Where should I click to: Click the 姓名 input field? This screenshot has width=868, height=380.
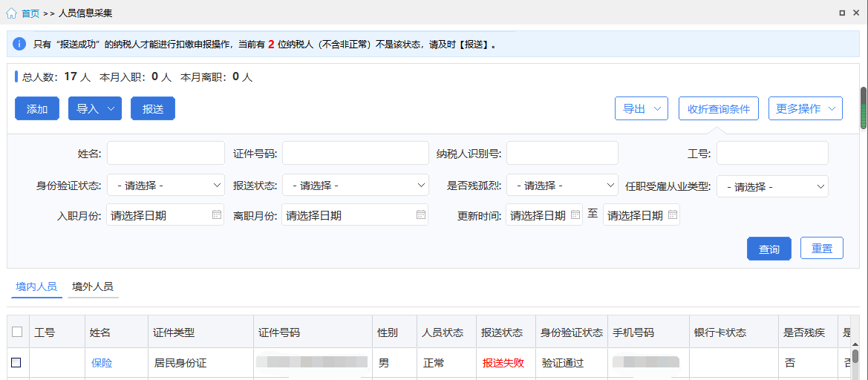[166, 153]
